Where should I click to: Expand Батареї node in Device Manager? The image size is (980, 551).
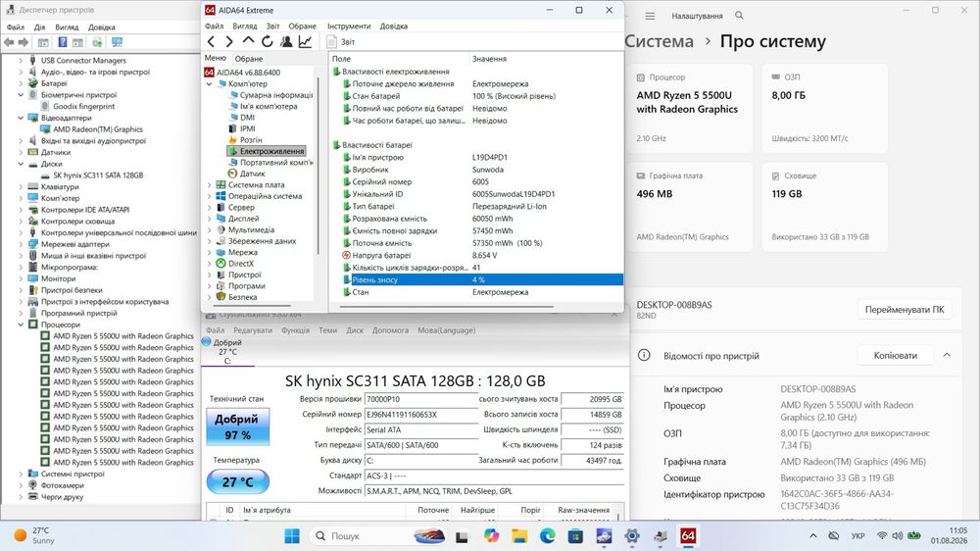[21, 83]
